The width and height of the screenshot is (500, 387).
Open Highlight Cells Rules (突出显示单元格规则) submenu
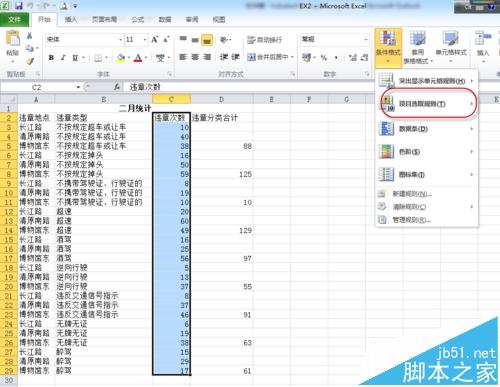[427, 81]
